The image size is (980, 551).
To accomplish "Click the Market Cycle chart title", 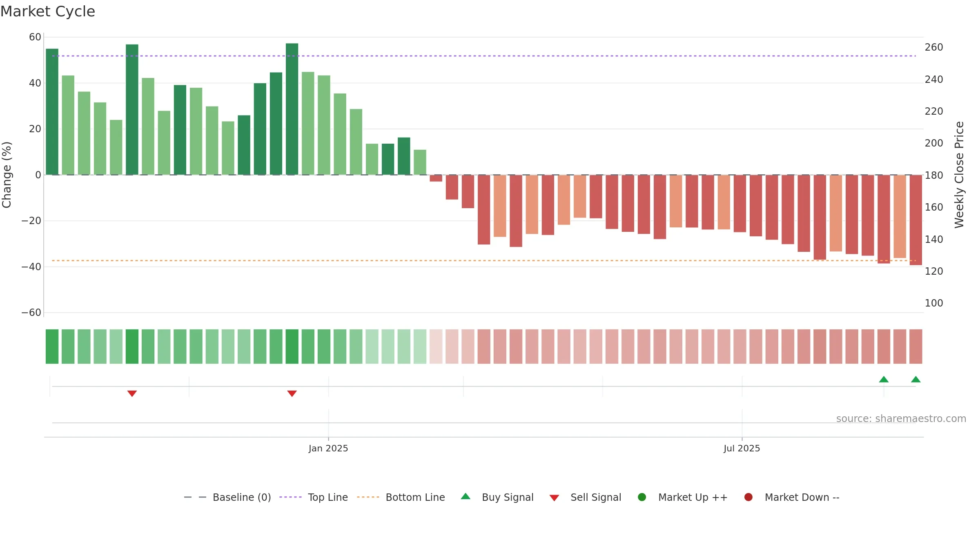I will coord(48,11).
